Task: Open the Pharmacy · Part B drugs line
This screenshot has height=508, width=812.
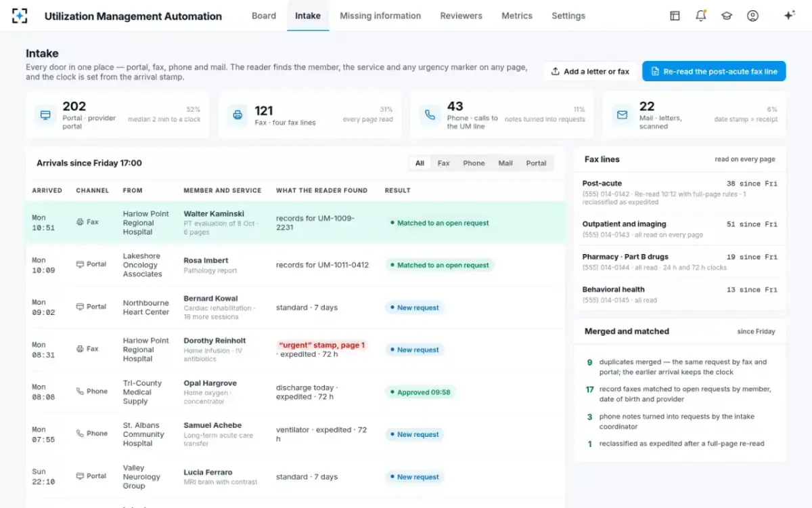Action: [x=680, y=261]
